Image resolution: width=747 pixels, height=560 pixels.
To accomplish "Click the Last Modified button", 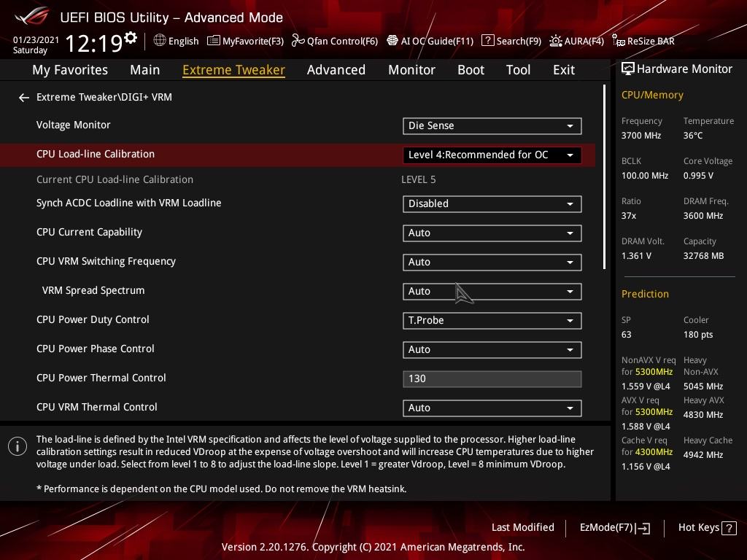I will [522, 527].
